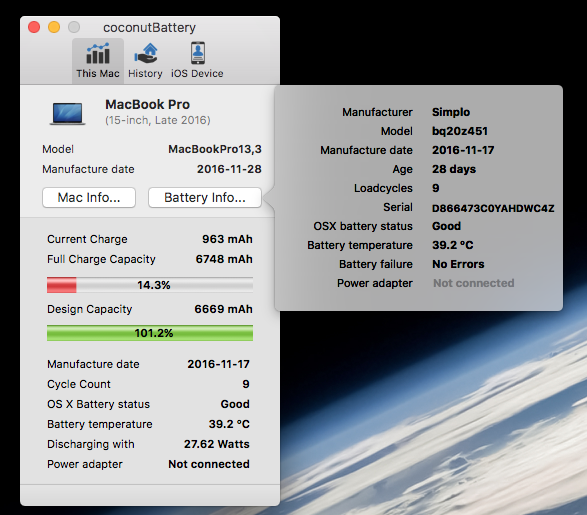The height and width of the screenshot is (515, 587).
Task: Select the coconutBattery window title
Action: [149, 28]
